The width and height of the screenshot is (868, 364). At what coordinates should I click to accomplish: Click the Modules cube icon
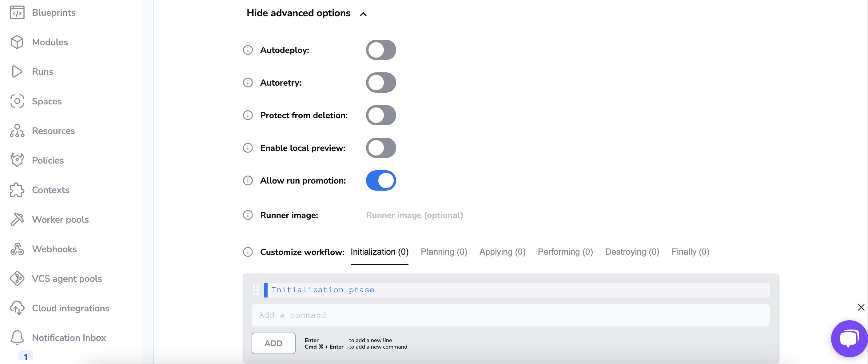coord(17,42)
